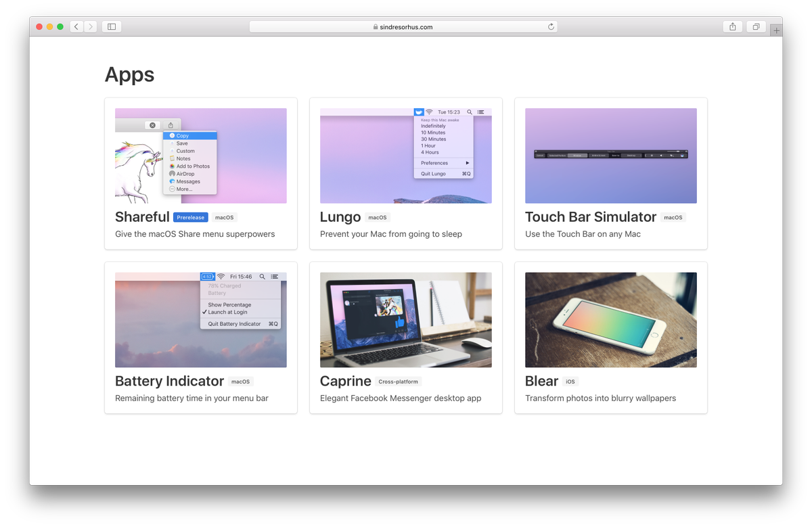The image size is (812, 527).
Task: Go forward with the Safari forward arrow
Action: coord(91,26)
